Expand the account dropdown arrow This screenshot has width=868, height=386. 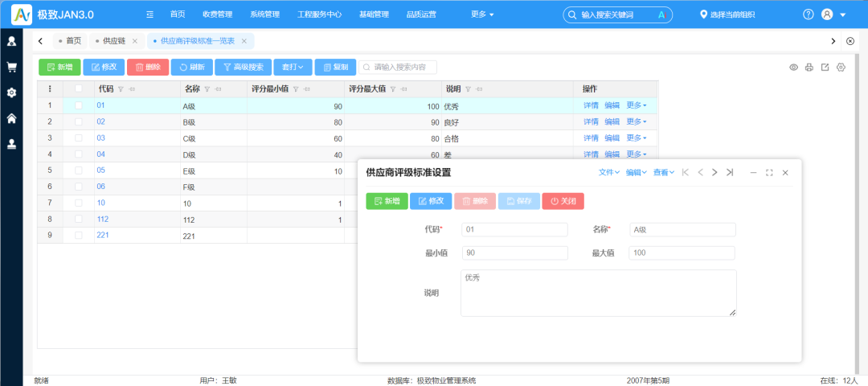click(843, 15)
